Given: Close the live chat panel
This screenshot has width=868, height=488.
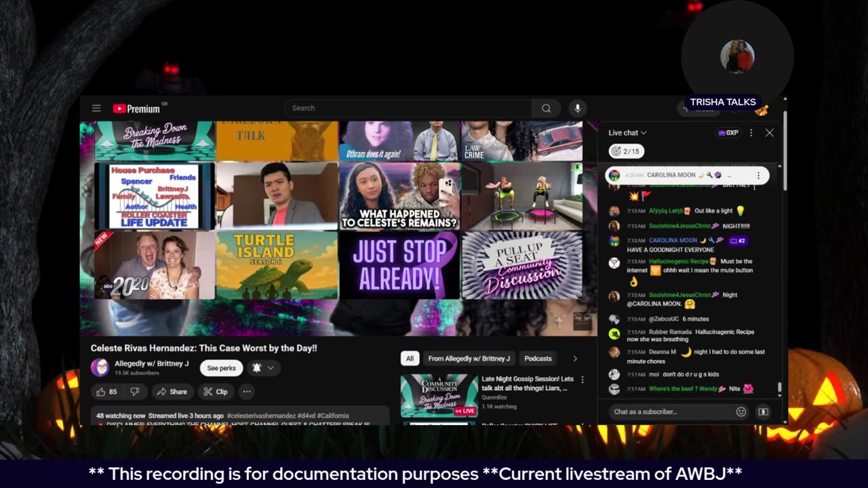Looking at the screenshot, I should (x=769, y=133).
